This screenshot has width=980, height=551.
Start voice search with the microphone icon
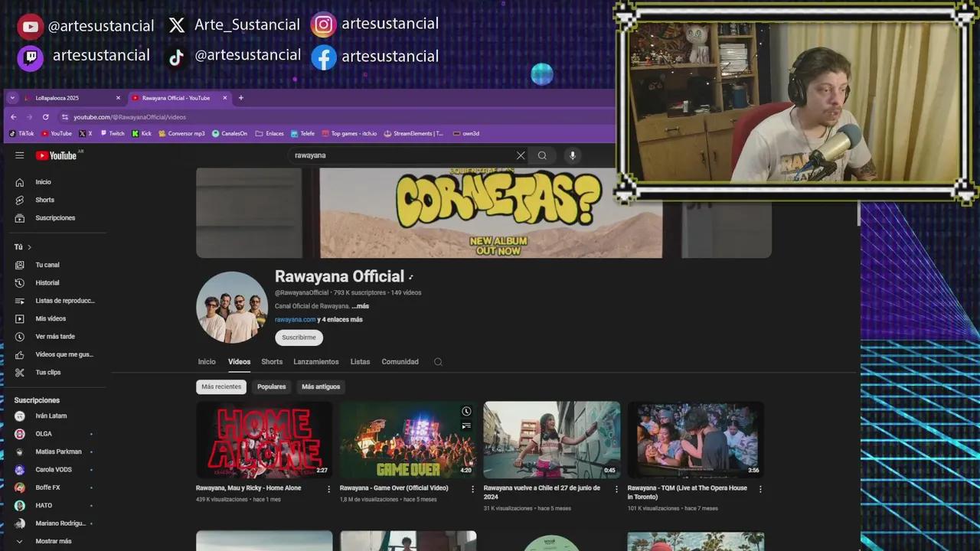tap(572, 155)
